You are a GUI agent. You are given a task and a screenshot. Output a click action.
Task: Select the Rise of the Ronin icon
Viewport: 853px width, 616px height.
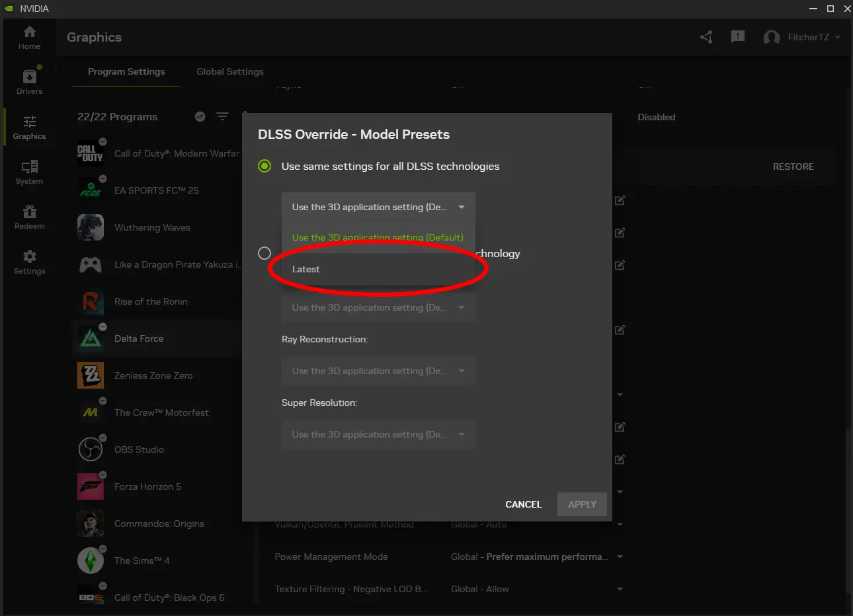[91, 301]
